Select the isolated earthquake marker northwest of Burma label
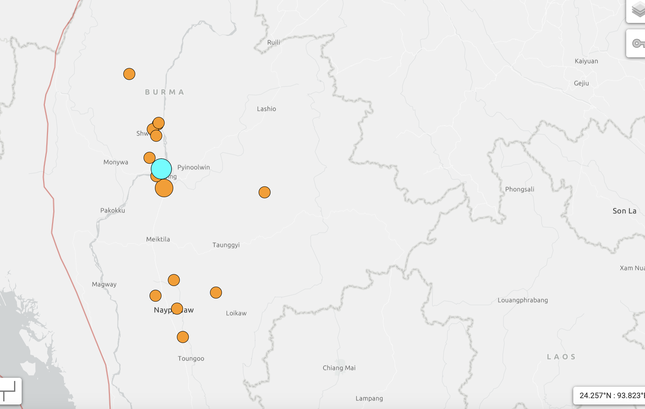645x409 pixels. (x=129, y=74)
